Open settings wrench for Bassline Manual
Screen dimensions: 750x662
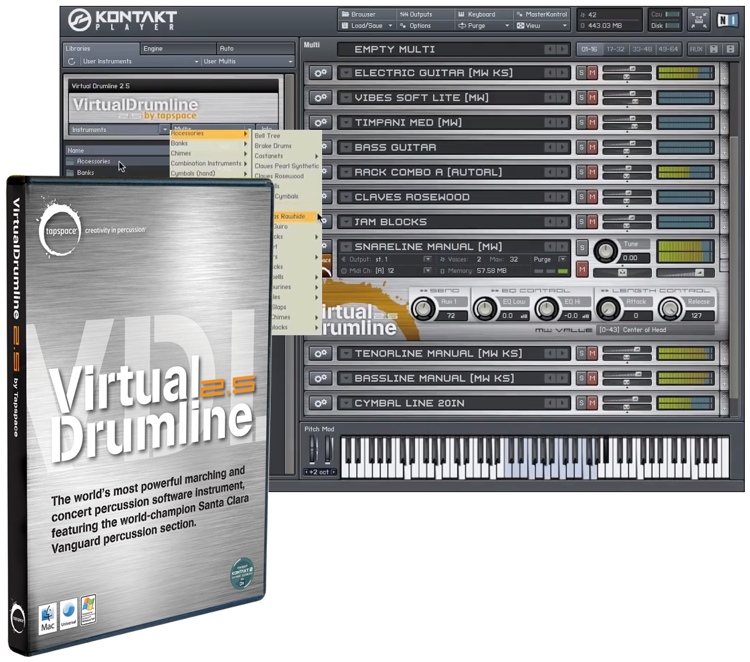coord(320,378)
